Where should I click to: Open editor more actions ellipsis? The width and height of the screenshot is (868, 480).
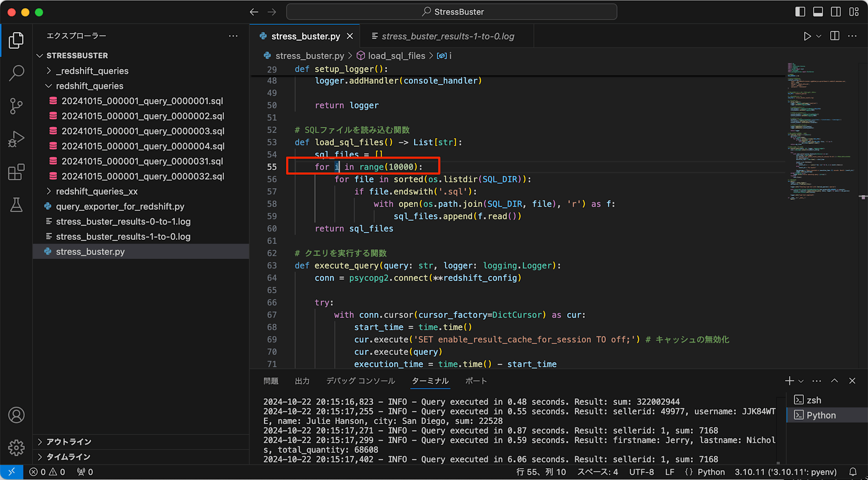click(852, 36)
